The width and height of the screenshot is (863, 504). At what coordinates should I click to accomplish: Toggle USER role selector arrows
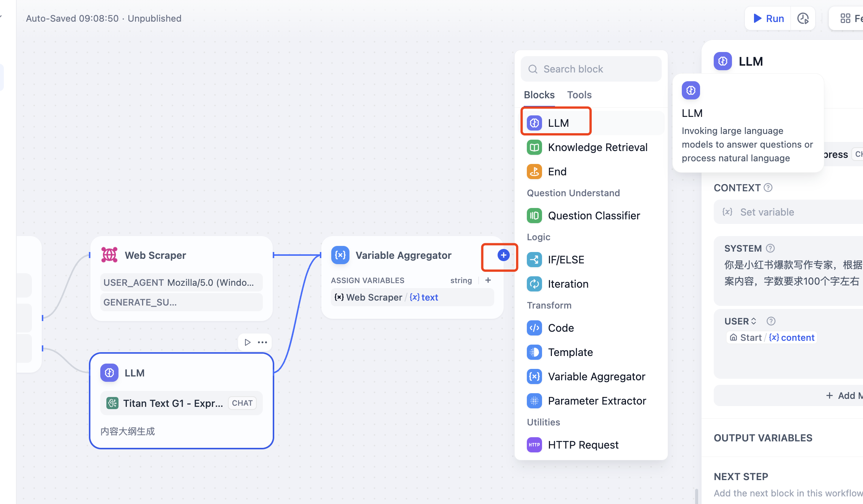(754, 321)
